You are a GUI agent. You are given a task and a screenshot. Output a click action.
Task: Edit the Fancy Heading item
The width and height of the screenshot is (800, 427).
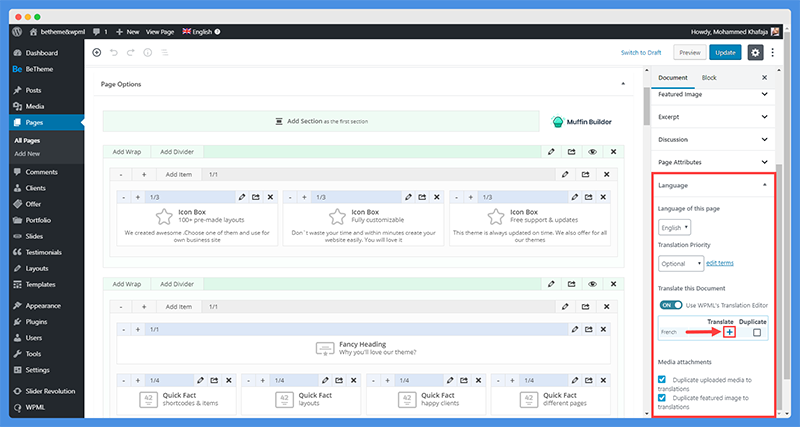pos(575,330)
